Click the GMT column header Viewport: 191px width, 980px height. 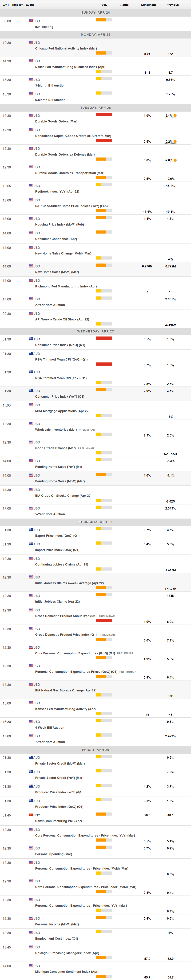6,5
